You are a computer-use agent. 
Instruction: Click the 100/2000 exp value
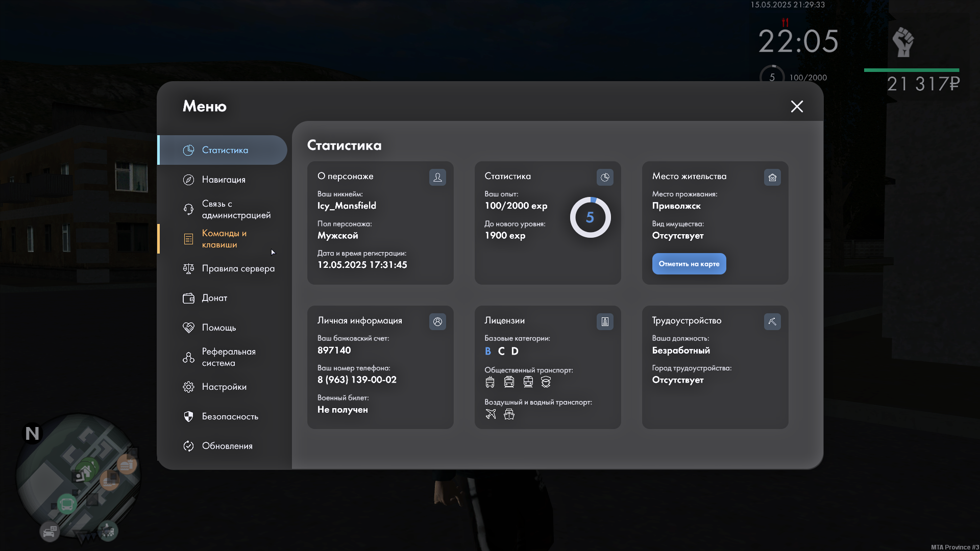tap(516, 206)
